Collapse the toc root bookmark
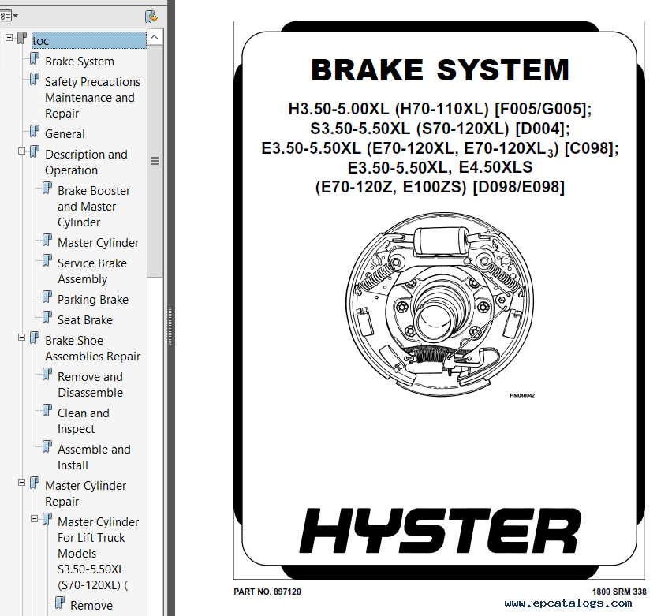The width and height of the screenshot is (672, 616). pos(9,38)
